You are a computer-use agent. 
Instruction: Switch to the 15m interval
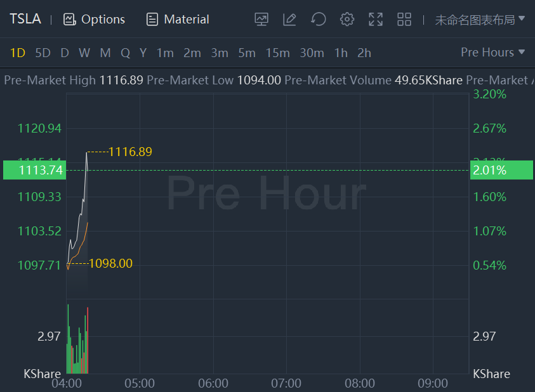277,53
